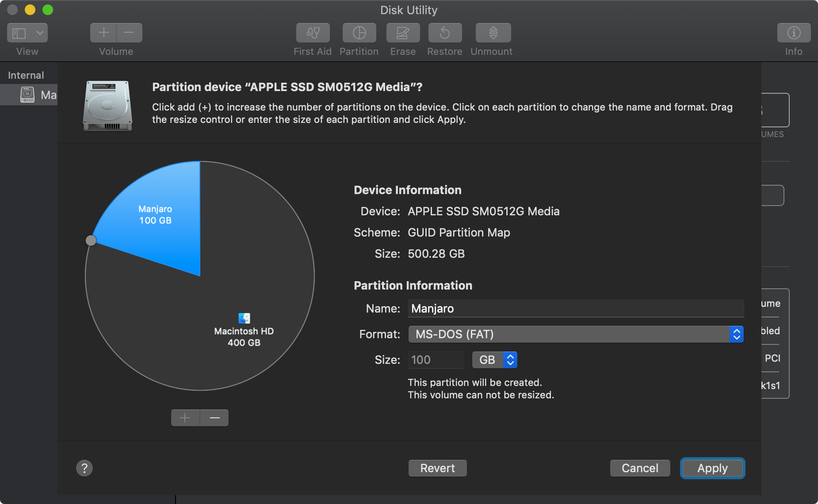Viewport: 818px width, 504px height.
Task: Click the 'GUID Partition Map' scheme text
Action: coord(459,233)
